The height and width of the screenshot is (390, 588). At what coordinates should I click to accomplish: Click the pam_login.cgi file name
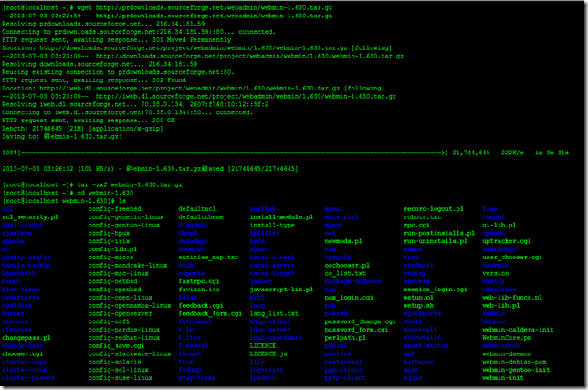pos(349,298)
